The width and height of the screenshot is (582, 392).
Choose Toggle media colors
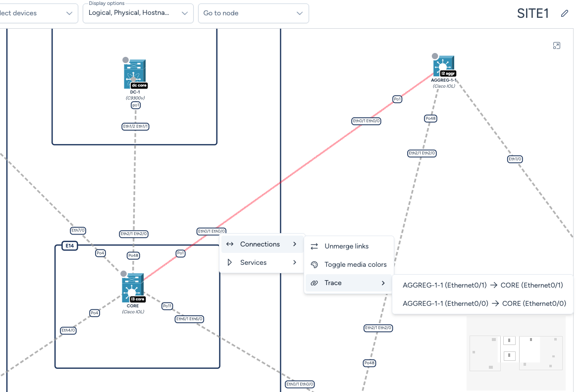tap(349, 264)
